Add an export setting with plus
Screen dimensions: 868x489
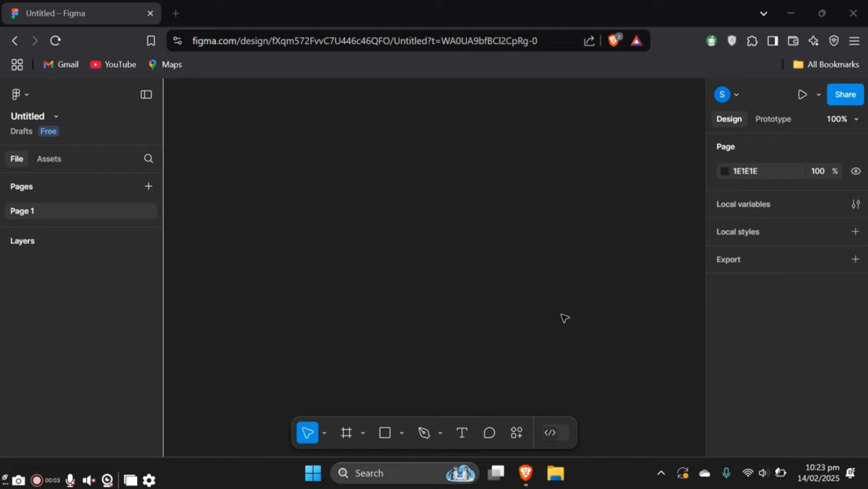pyautogui.click(x=856, y=259)
